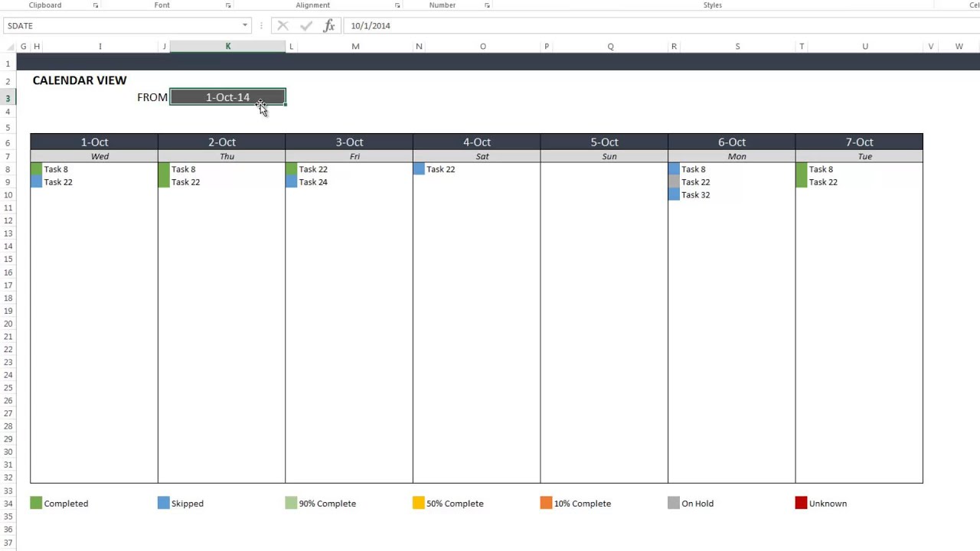Image resolution: width=980 pixels, height=551 pixels.
Task: Click the 6-Oct day header
Action: tap(732, 142)
